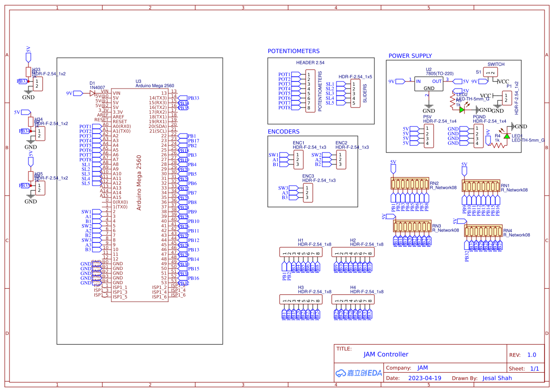Click the green LED2 symbol
This screenshot has height=392, width=554.
tap(462, 110)
